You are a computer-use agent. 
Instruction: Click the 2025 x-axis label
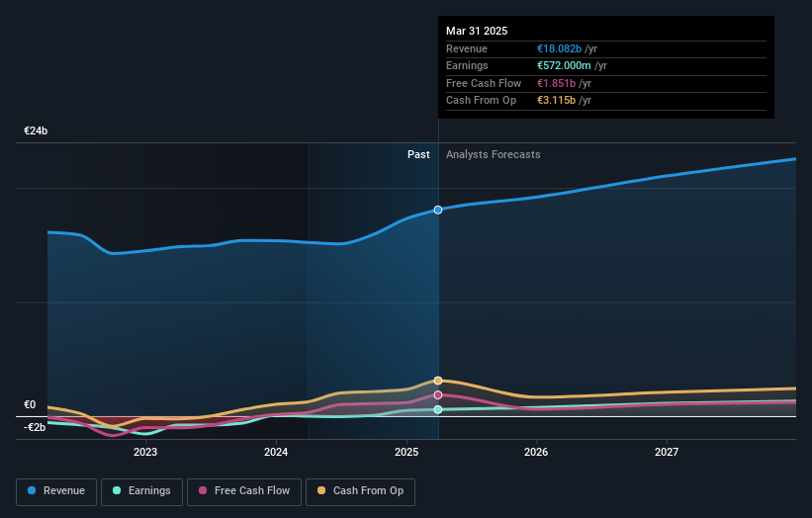(x=406, y=452)
